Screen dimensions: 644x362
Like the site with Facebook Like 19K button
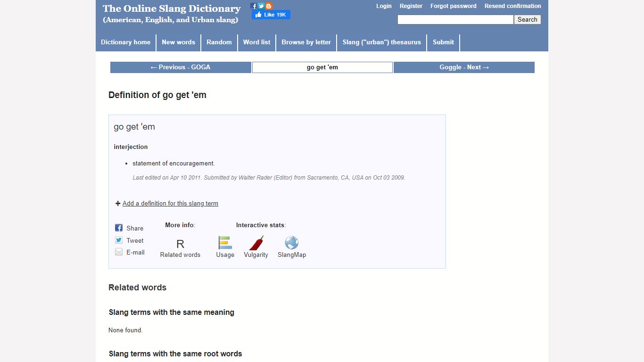(271, 15)
